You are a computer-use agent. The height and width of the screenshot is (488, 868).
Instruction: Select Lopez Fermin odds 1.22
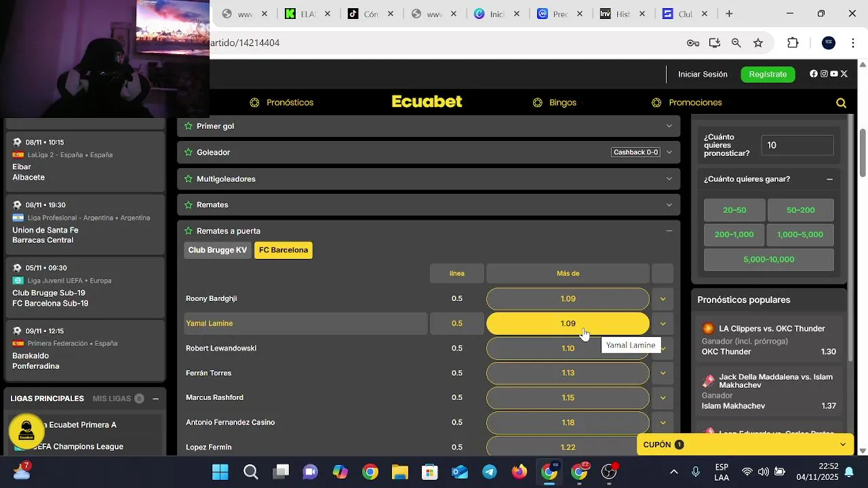568,446
